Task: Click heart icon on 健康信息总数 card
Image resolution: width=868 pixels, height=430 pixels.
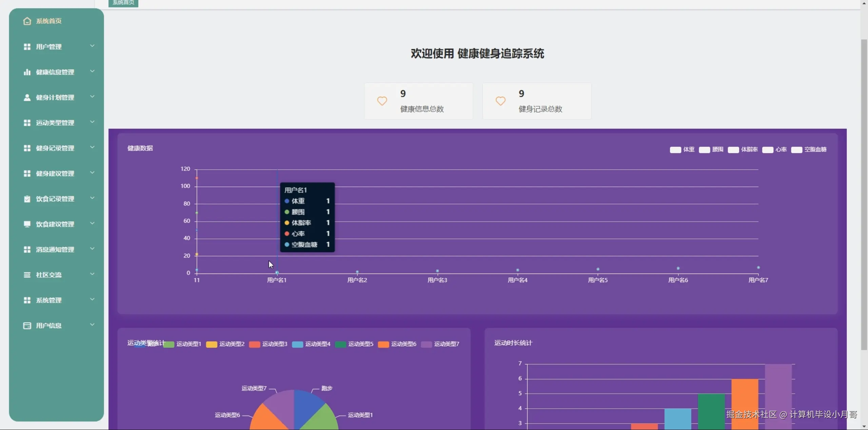Action: click(x=382, y=101)
